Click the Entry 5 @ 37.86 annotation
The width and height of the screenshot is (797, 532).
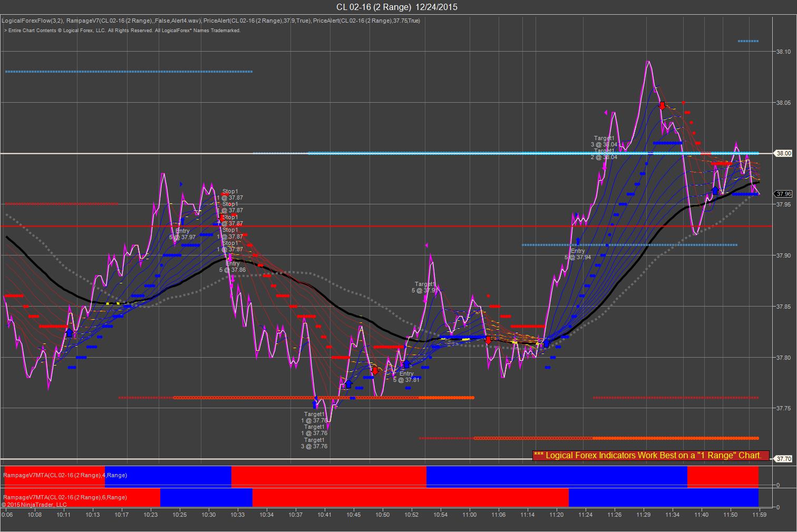pyautogui.click(x=232, y=267)
